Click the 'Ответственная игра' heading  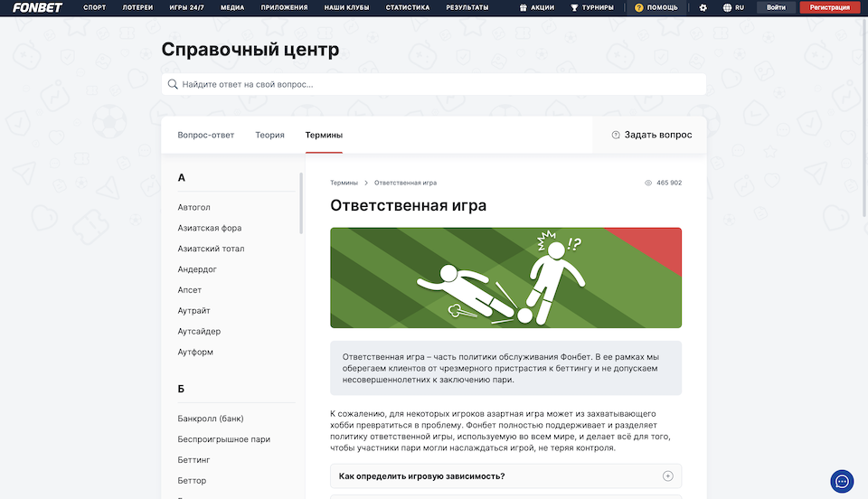(409, 205)
